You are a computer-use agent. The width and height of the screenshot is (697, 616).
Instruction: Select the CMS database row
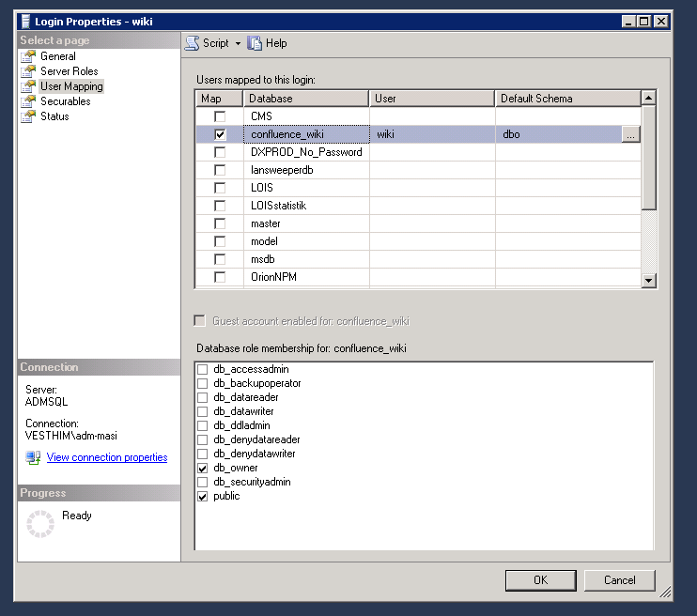(x=418, y=116)
